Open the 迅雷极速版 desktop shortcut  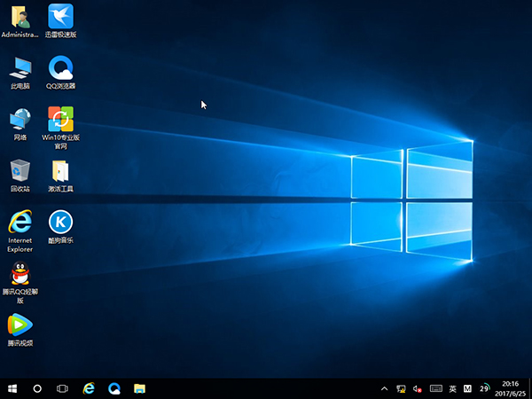[60, 16]
